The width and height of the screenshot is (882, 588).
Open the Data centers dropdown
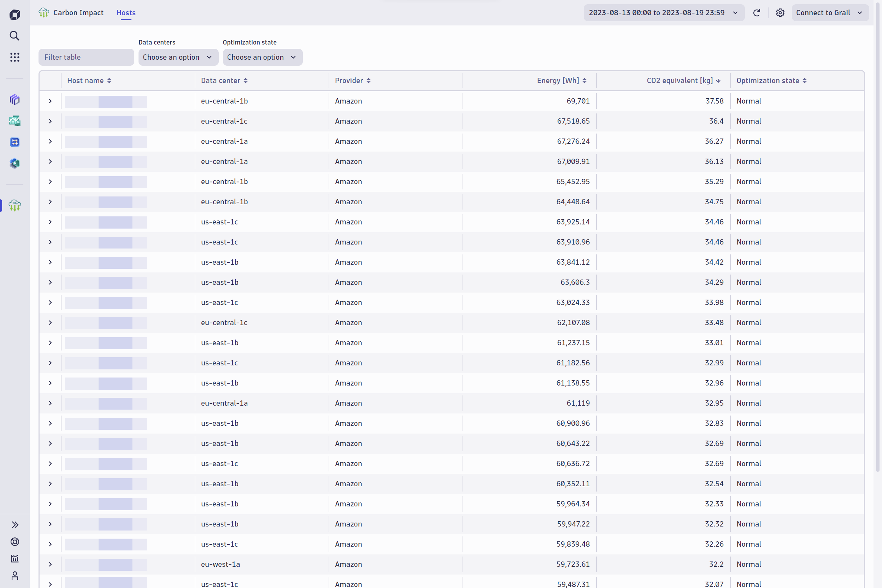pyautogui.click(x=178, y=57)
